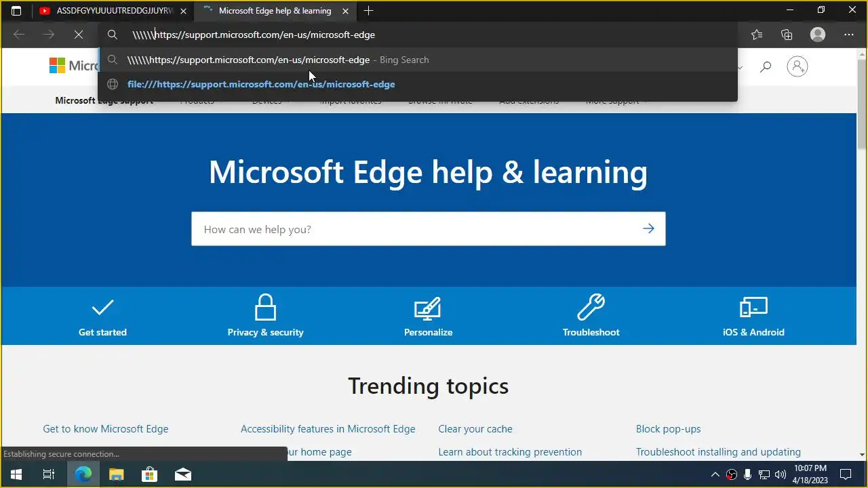Open the tab actions menu icon
The image size is (868, 488).
tap(16, 11)
